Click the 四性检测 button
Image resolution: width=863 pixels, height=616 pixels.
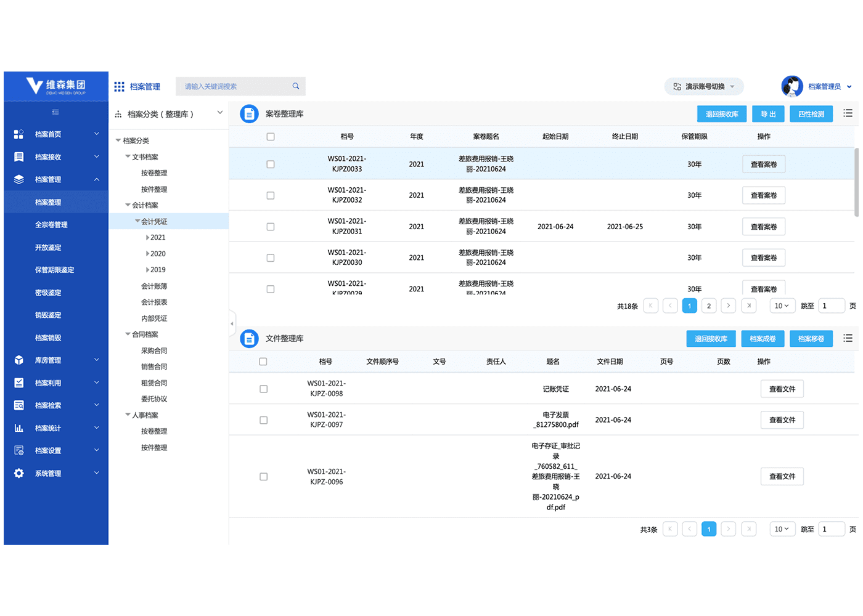pos(811,114)
